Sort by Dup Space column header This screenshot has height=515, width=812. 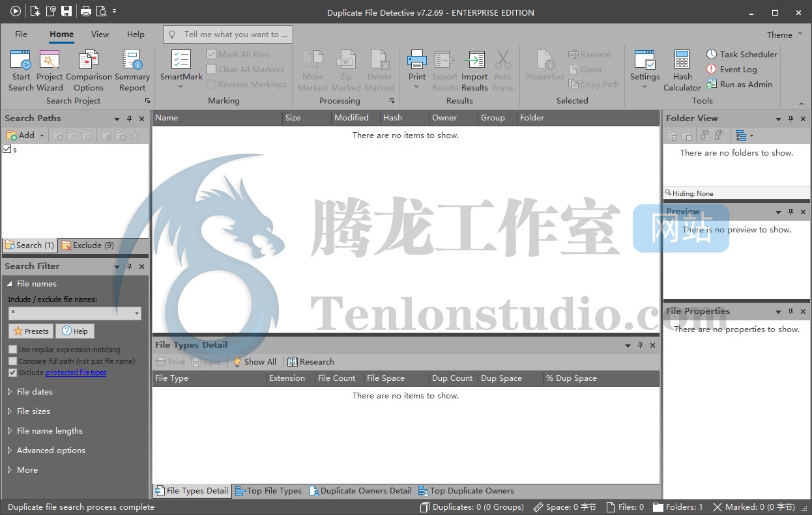(510, 378)
